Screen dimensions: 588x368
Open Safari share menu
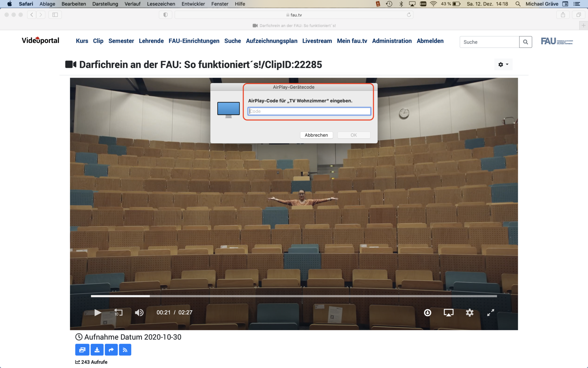pos(563,15)
